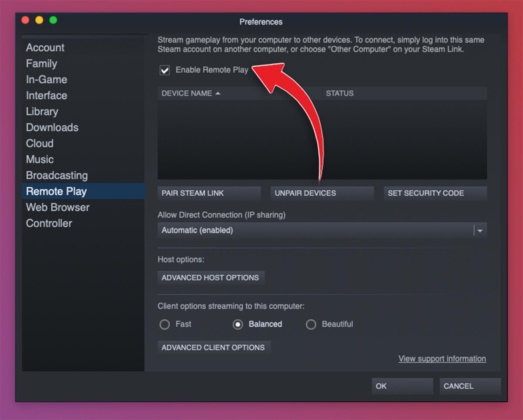Select Remote Play in the sidebar
523x420 pixels.
(x=83, y=191)
